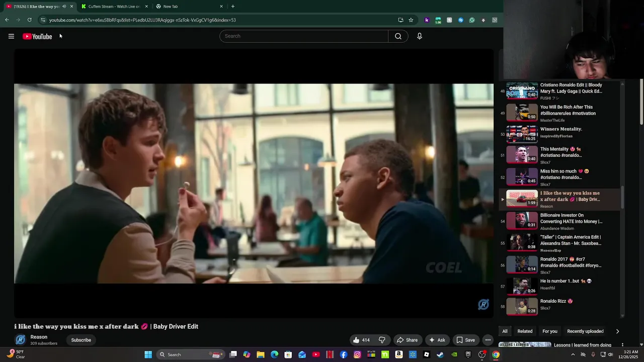This screenshot has height=362, width=644.
Task: Launch Netflix from the taskbar
Action: pyautogui.click(x=330, y=354)
